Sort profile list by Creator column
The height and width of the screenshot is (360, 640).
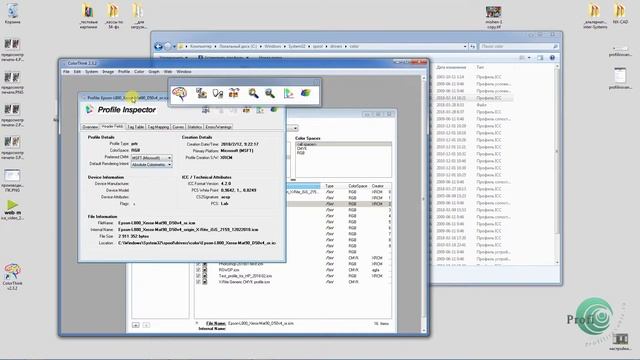pyautogui.click(x=378, y=186)
